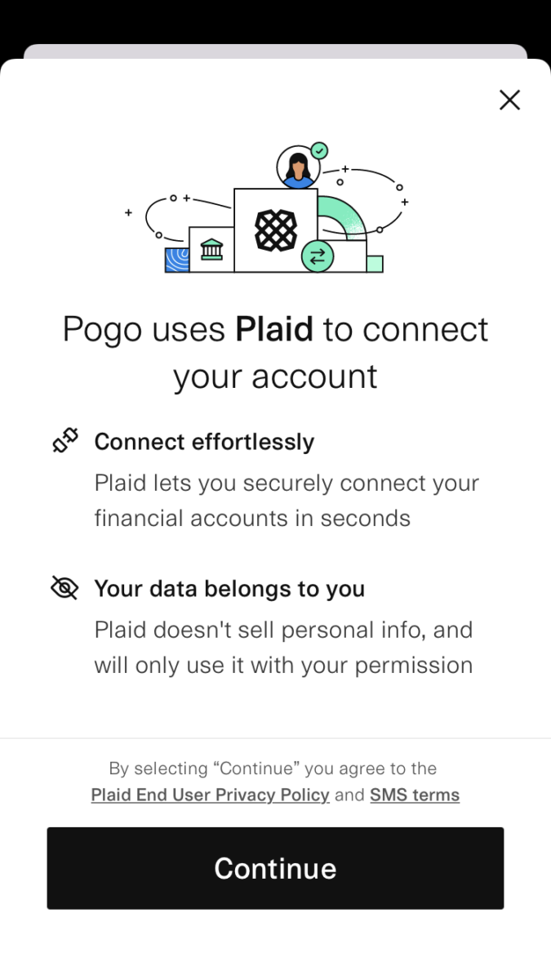Click the Connect effortlessly heading
The image size is (551, 980).
click(204, 441)
